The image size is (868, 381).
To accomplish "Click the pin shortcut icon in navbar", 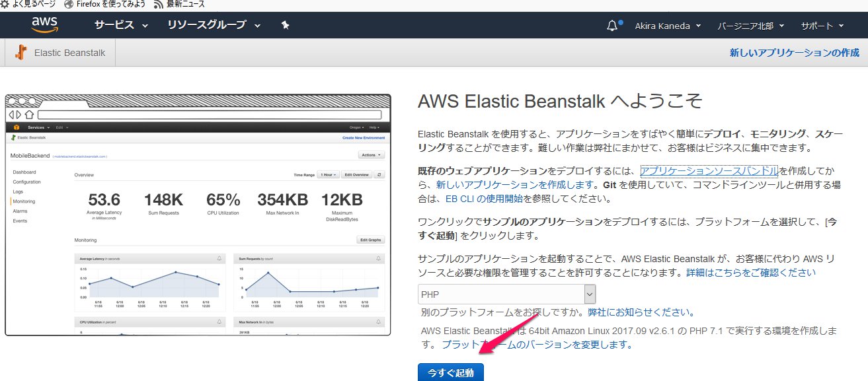I will 285,25.
